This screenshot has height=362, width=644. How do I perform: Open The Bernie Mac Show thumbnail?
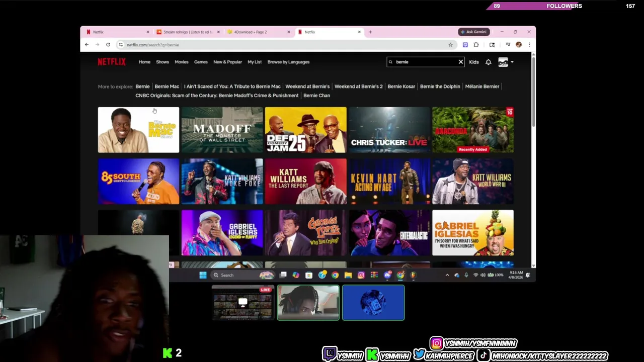click(138, 130)
